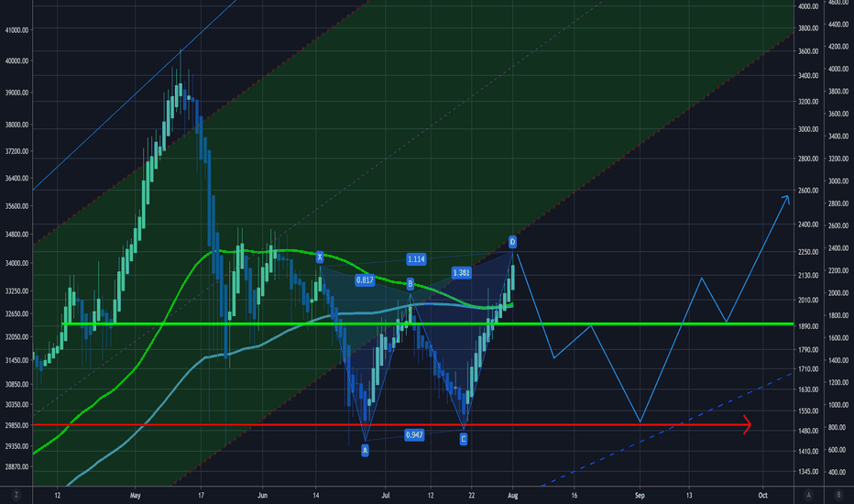Click the 37200.00 price label on the left axis
The height and width of the screenshot is (504, 854).
pos(16,151)
